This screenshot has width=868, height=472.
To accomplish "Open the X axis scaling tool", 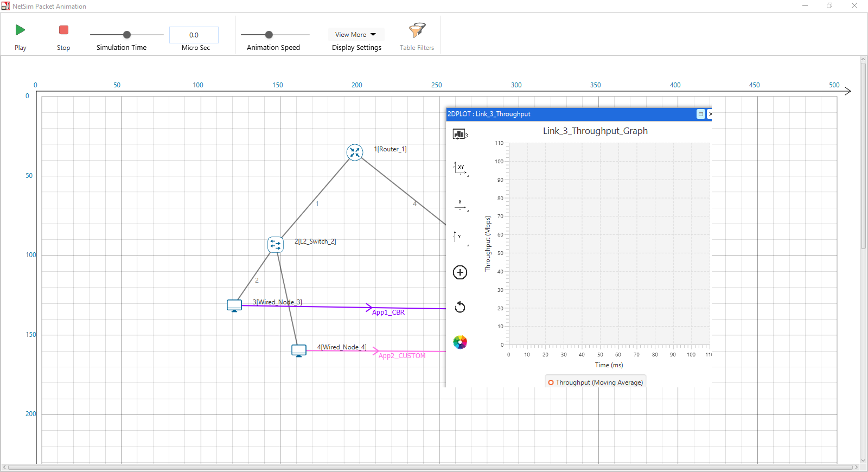I will 461,205.
